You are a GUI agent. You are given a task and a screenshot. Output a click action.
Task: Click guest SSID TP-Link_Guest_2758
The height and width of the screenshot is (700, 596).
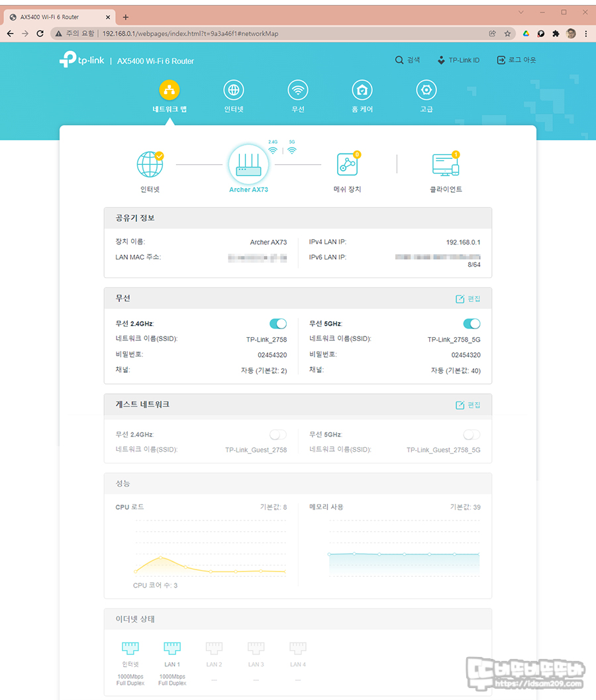[x=256, y=450]
